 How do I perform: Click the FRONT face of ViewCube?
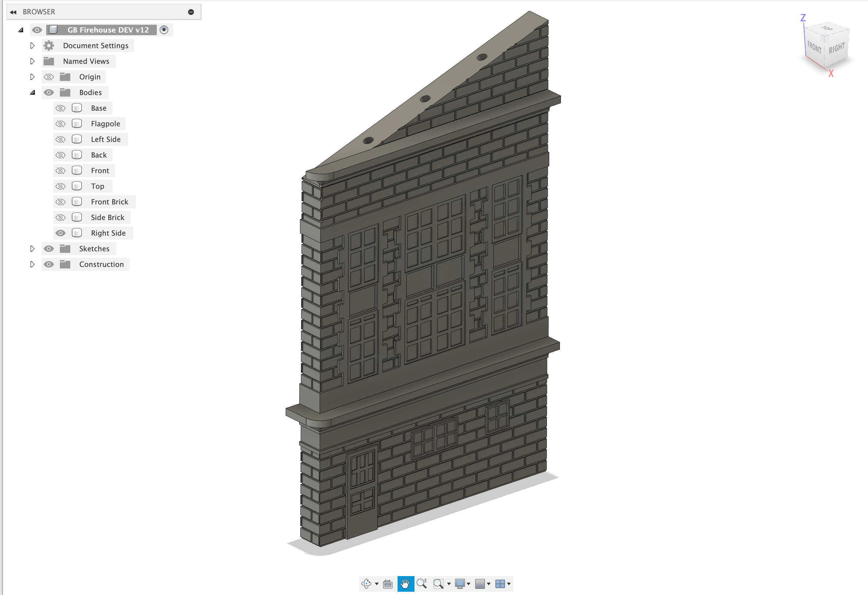pos(814,47)
